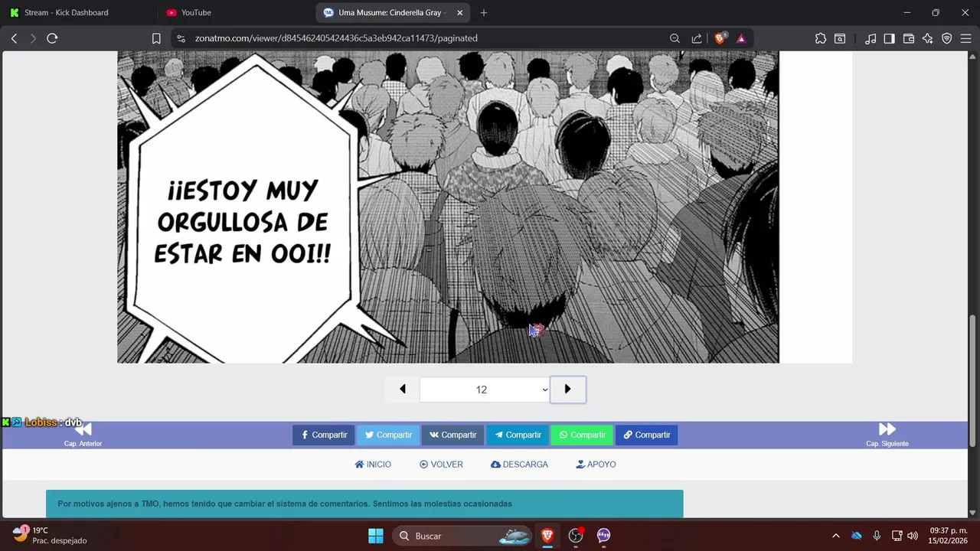Viewport: 980px width, 551px height.
Task: Copy link via the last Compartir button
Action: tap(647, 435)
